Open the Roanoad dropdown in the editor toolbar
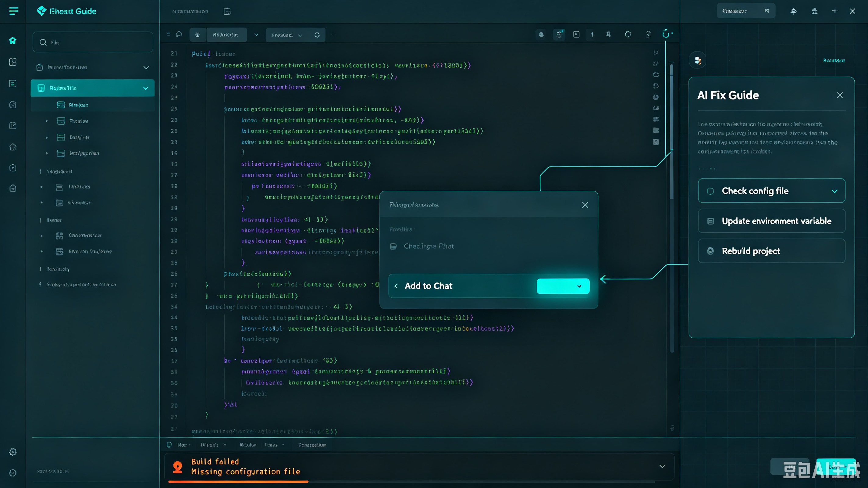 [x=287, y=35]
